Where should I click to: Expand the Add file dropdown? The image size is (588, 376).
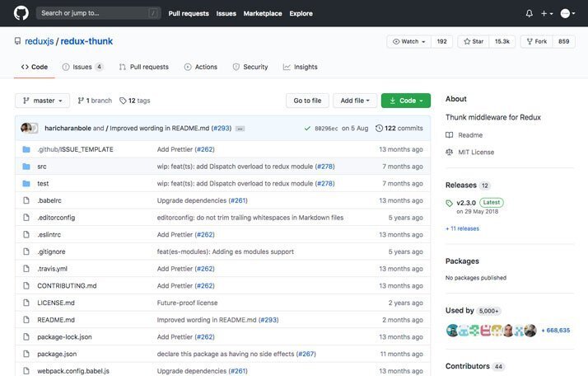pos(355,101)
